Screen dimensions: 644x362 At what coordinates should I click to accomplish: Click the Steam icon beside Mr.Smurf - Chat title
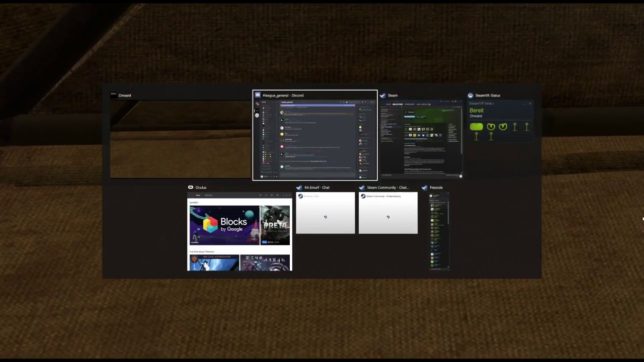[299, 187]
